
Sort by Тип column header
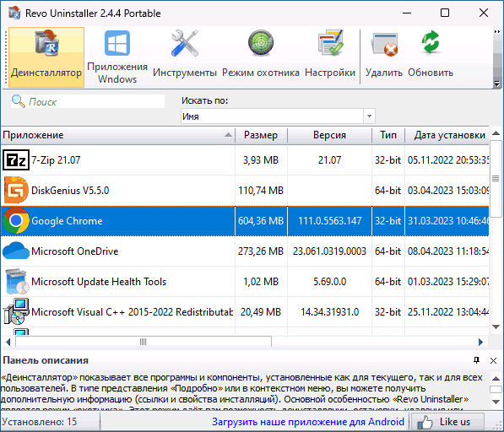point(388,135)
